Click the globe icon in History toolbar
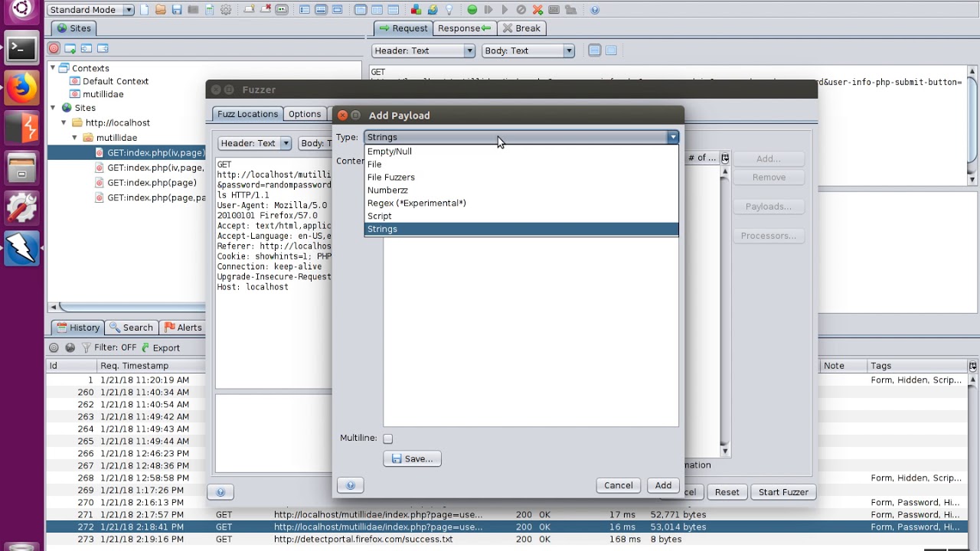 (x=70, y=347)
